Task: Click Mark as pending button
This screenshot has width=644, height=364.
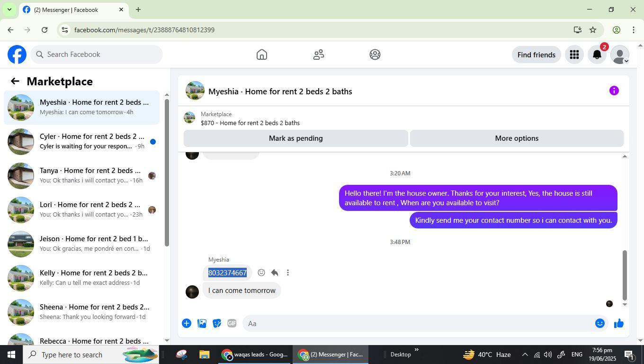Action: tap(296, 138)
